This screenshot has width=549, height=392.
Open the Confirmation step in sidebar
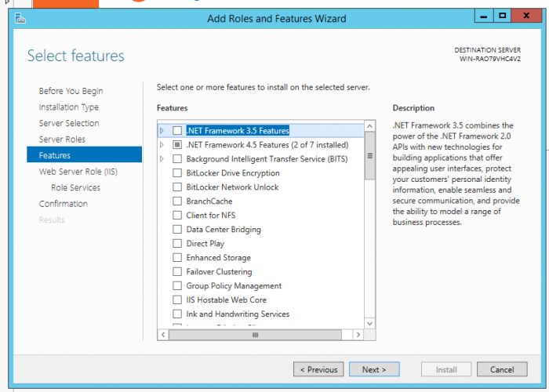64,204
